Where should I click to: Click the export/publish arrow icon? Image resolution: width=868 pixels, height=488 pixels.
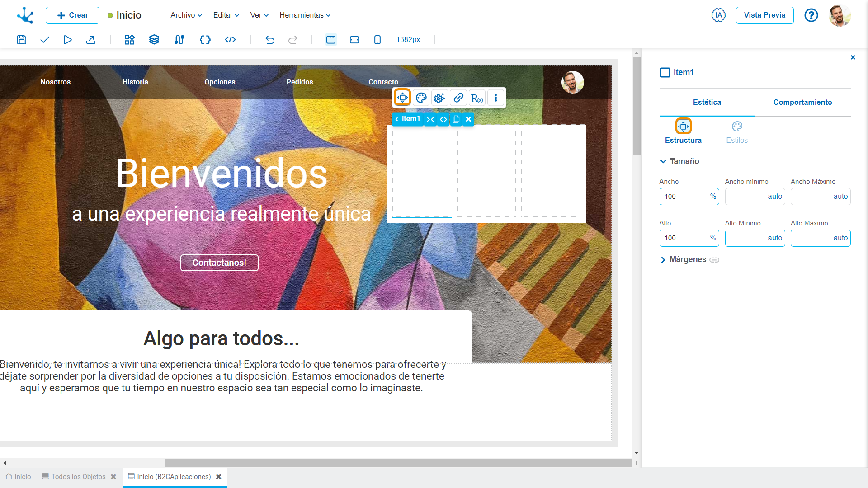pyautogui.click(x=91, y=40)
